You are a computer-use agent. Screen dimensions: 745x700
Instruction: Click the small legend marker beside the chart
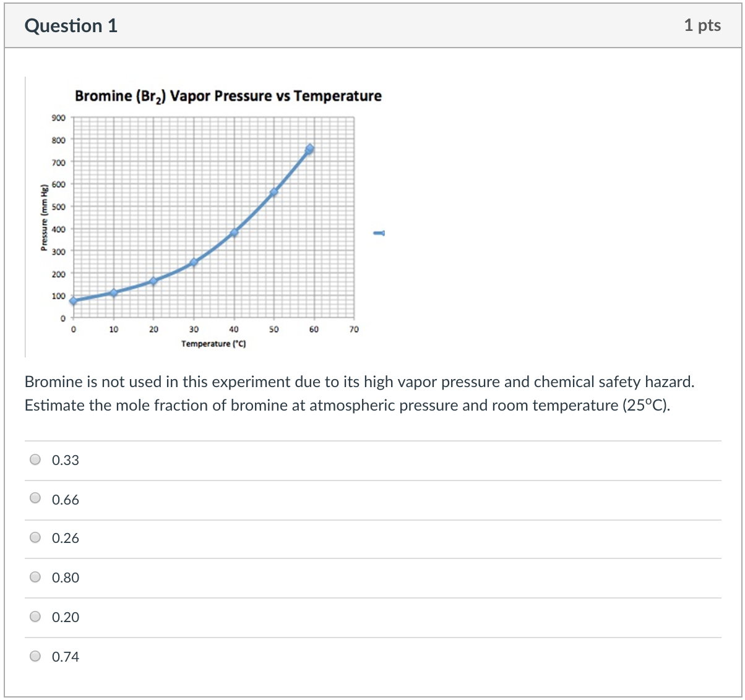click(379, 232)
